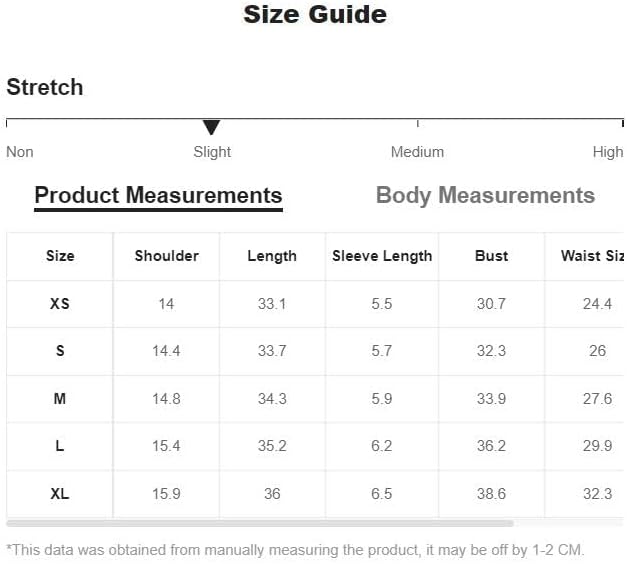
Task: Click the Sleeve Length column header
Action: click(382, 256)
